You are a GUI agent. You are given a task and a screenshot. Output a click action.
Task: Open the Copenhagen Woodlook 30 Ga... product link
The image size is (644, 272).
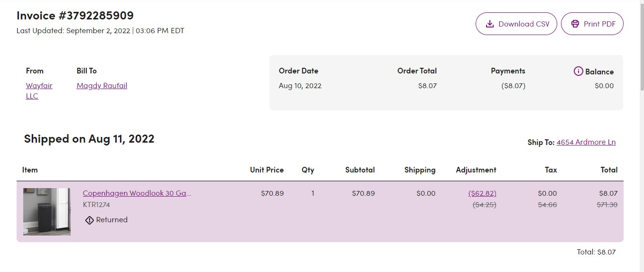click(137, 193)
